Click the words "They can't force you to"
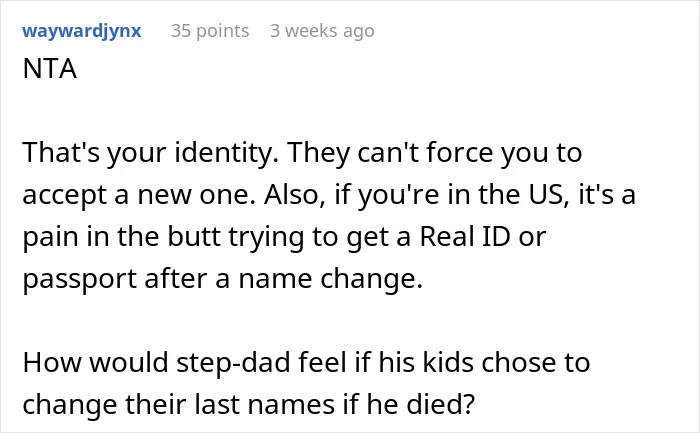 tap(435, 152)
